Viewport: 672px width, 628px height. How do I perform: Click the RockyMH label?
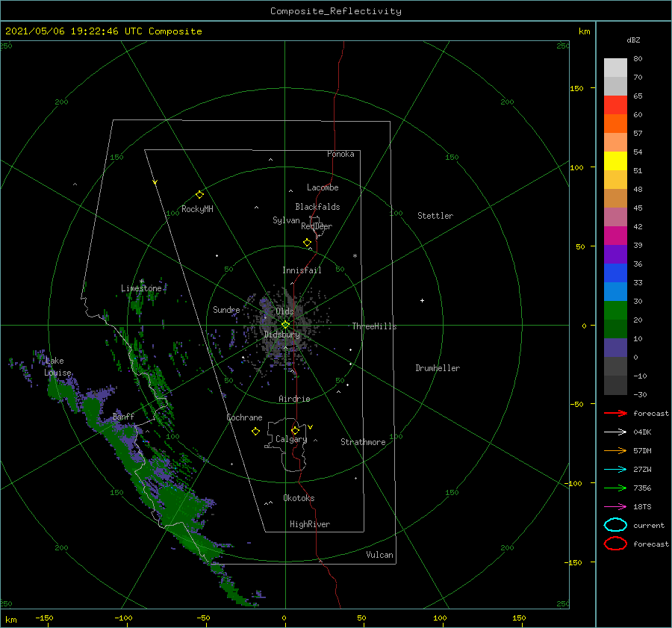tap(197, 209)
